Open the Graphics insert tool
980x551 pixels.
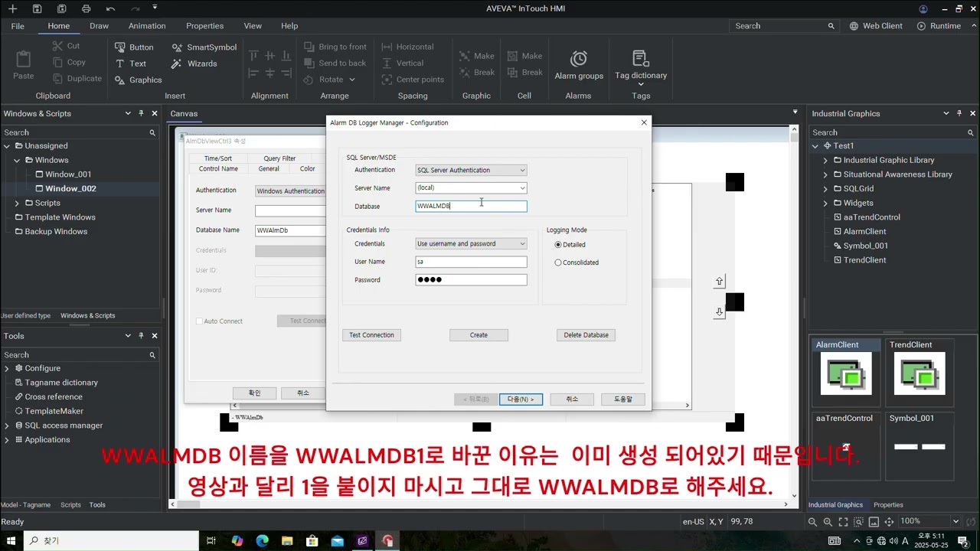(x=138, y=80)
